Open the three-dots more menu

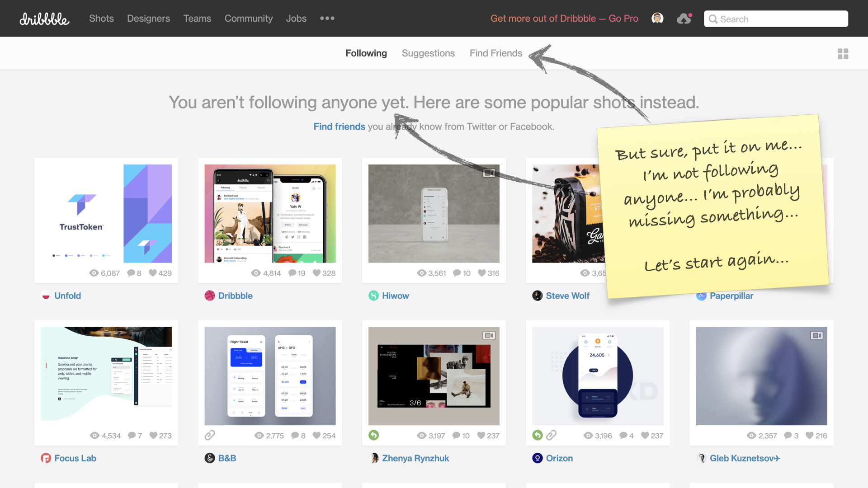[327, 19]
